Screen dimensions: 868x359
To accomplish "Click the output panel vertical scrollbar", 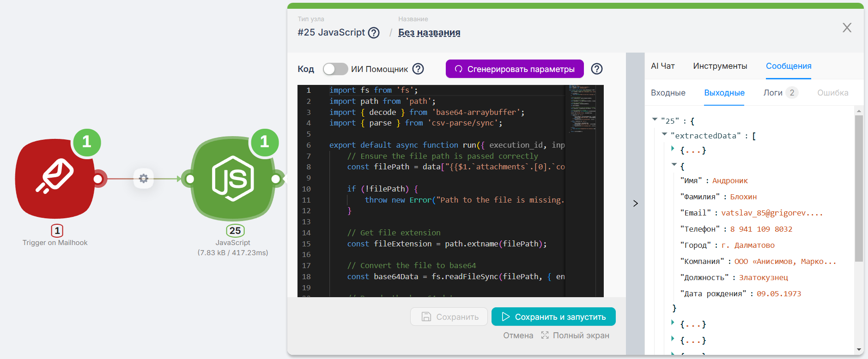I will pos(859,188).
